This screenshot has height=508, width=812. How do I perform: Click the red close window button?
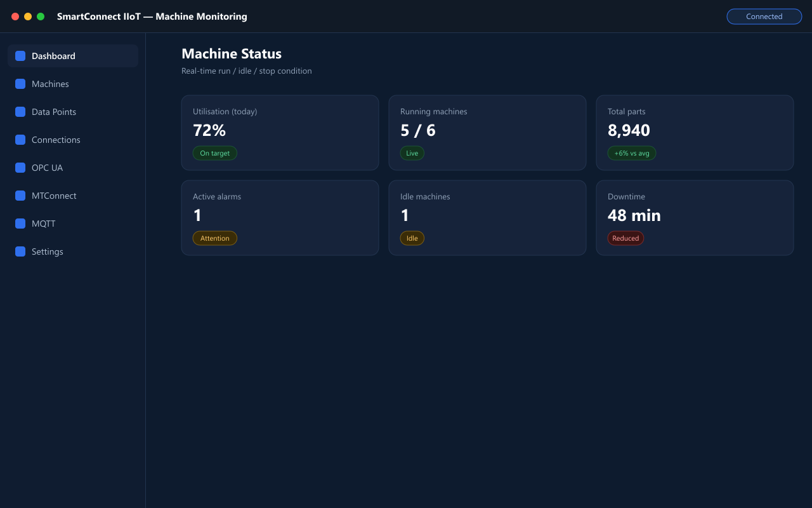(x=15, y=17)
